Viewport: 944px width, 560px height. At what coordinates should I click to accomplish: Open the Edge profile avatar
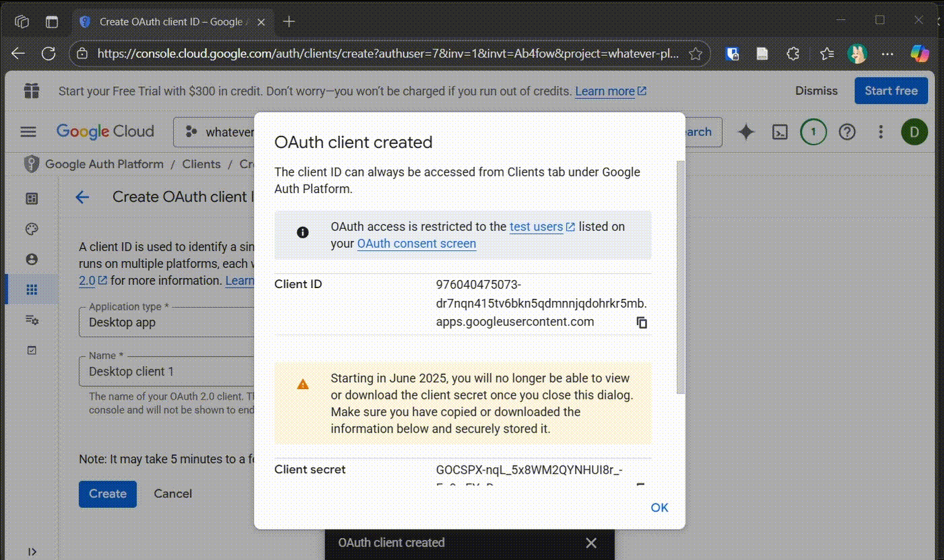(857, 53)
